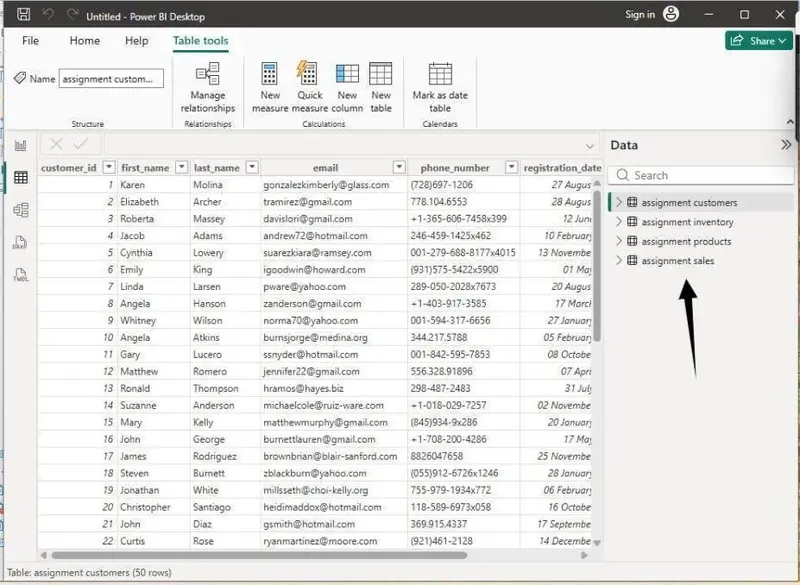Open the File menu
This screenshot has height=585, width=800.
point(31,40)
